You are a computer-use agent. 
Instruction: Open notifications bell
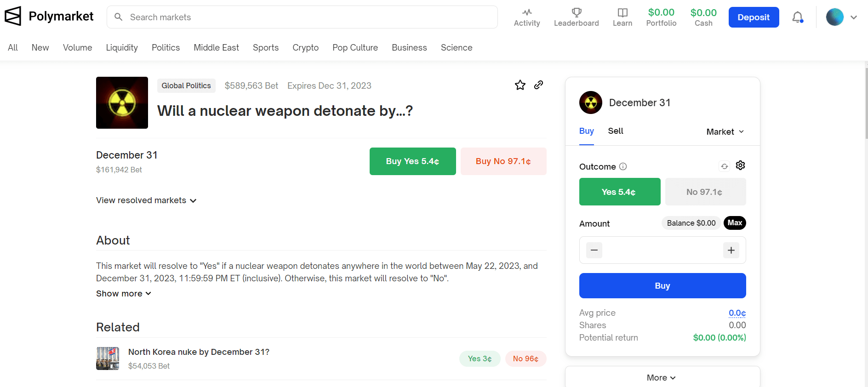798,17
